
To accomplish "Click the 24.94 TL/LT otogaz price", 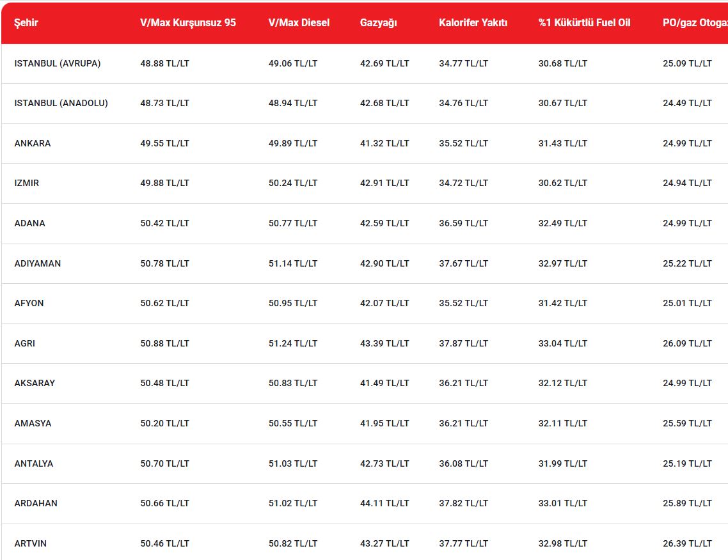I will point(687,183).
